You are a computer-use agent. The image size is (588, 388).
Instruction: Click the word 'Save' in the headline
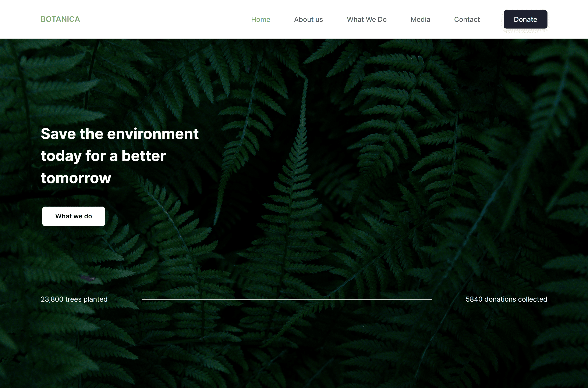point(58,134)
